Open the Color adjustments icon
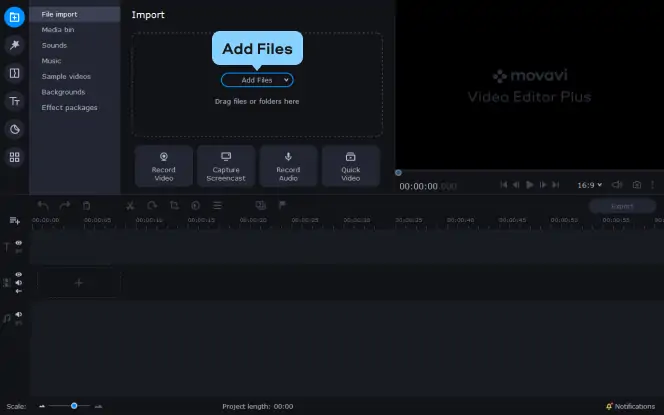The image size is (664, 415). (x=195, y=205)
